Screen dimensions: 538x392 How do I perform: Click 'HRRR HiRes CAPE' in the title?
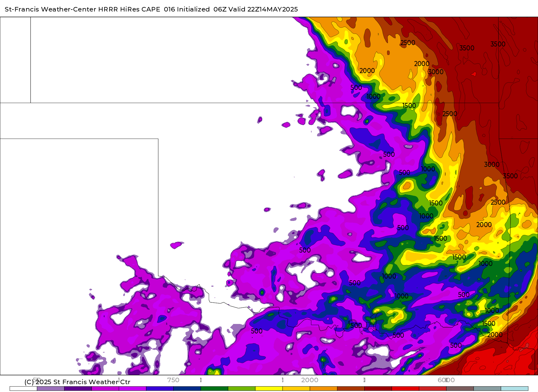pos(129,9)
